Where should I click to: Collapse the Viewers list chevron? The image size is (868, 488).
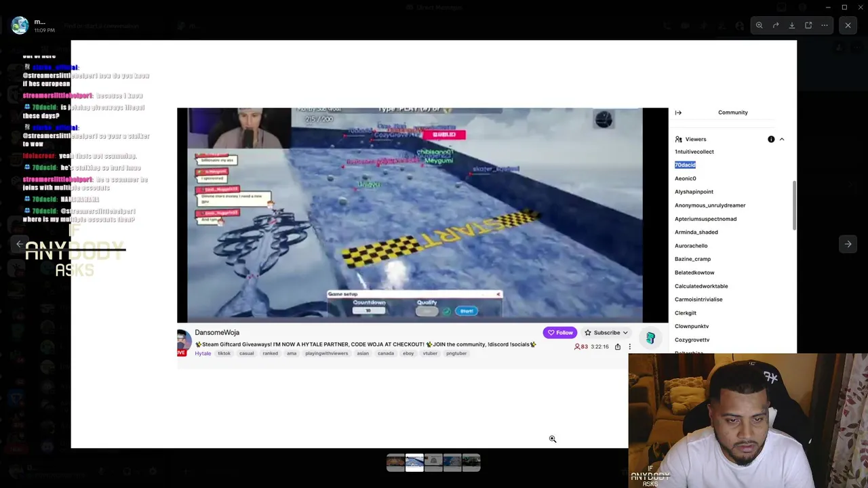781,139
